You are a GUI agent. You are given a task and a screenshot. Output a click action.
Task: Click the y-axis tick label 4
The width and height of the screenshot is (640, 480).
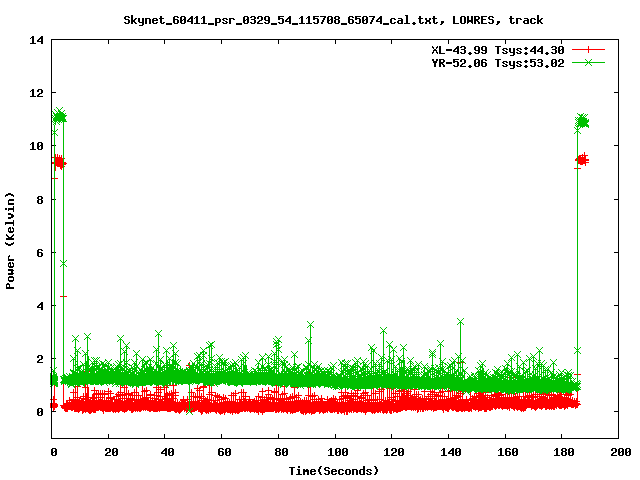pos(40,306)
